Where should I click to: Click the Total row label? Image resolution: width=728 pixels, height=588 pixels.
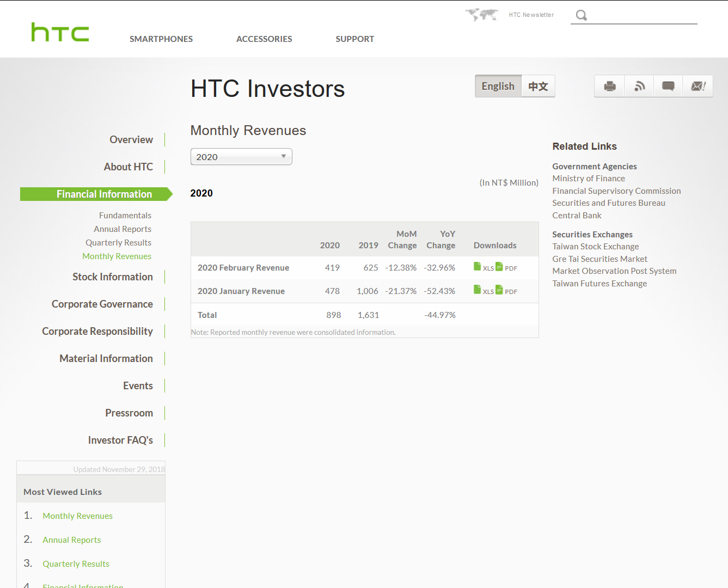pos(207,315)
